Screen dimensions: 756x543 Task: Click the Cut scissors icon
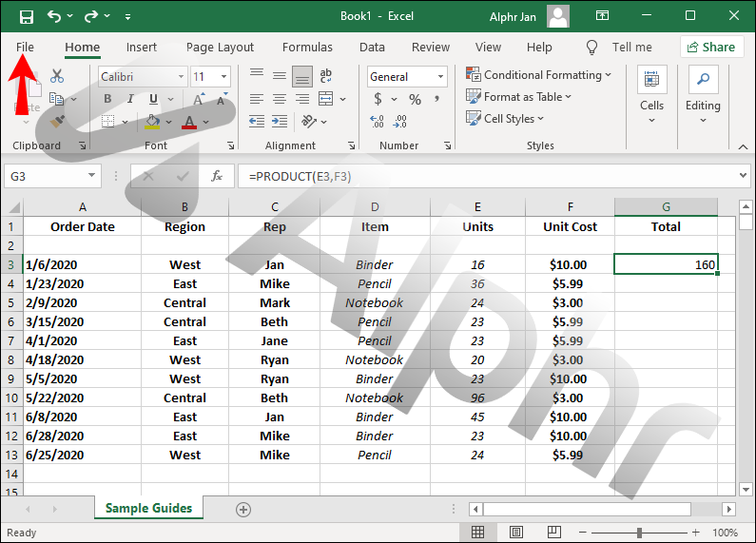pos(57,76)
